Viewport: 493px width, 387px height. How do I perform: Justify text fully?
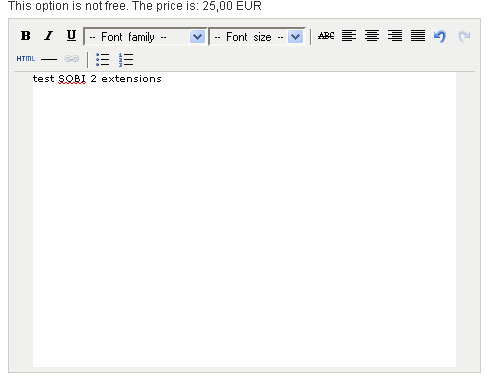pyautogui.click(x=418, y=36)
